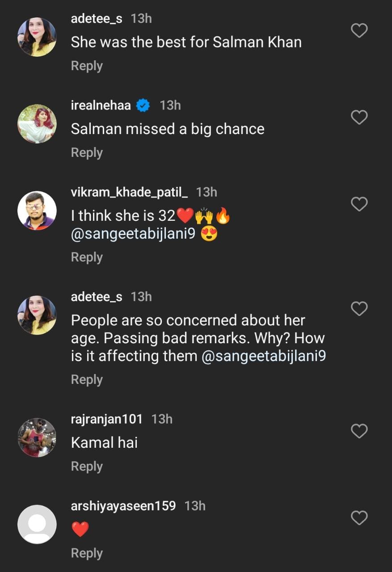
Task: Tap the verified badge next to irealnehaa
Action: click(143, 105)
